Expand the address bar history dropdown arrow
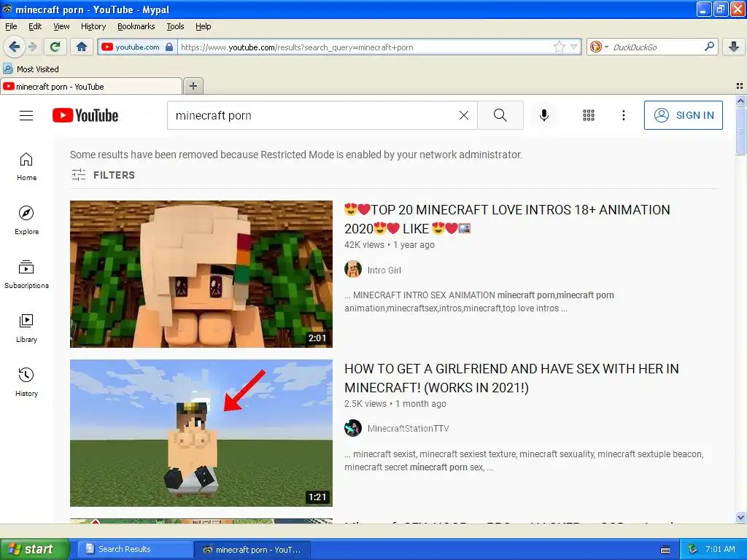The height and width of the screenshot is (560, 747). pos(573,47)
